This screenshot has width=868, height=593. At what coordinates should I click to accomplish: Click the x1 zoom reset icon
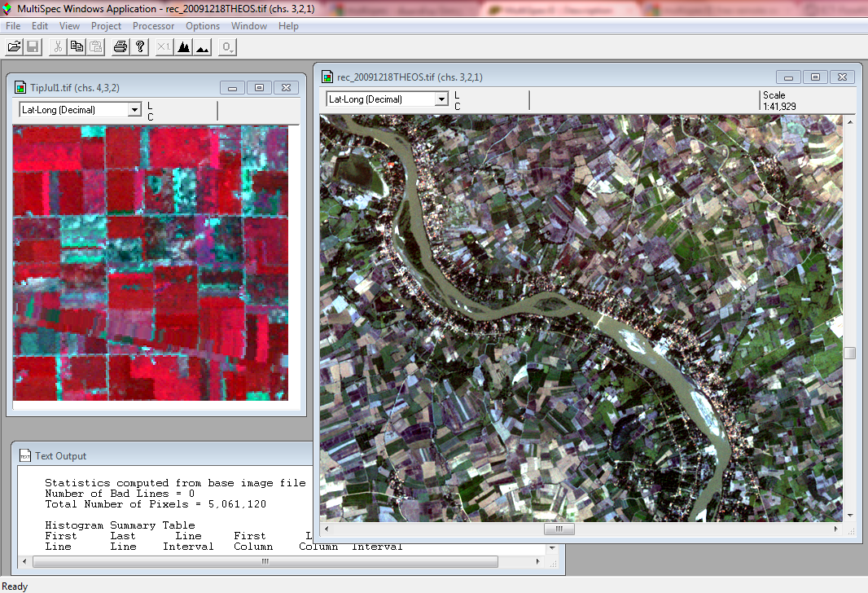pyautogui.click(x=161, y=46)
